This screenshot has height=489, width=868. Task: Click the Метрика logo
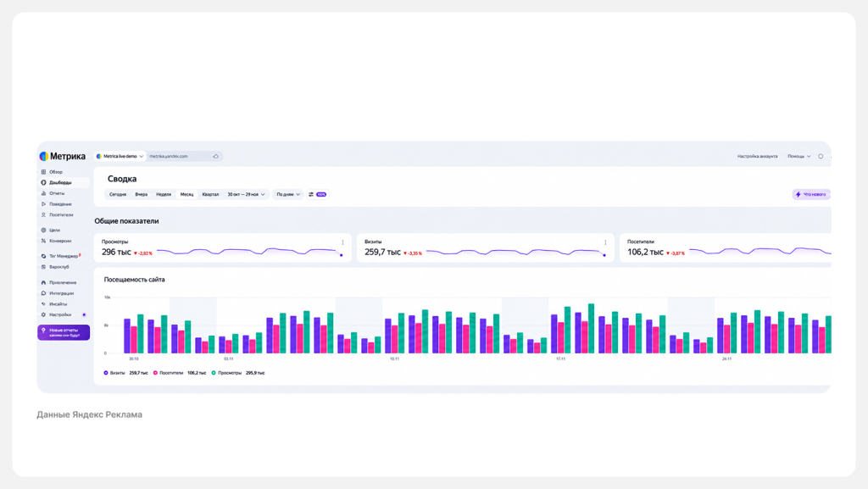pos(63,156)
